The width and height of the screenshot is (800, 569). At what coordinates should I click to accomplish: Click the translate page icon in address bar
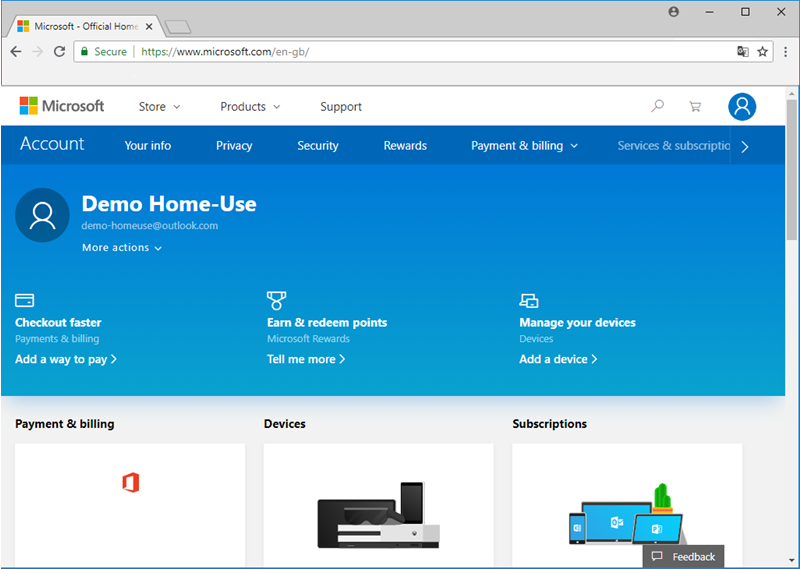pyautogui.click(x=743, y=51)
